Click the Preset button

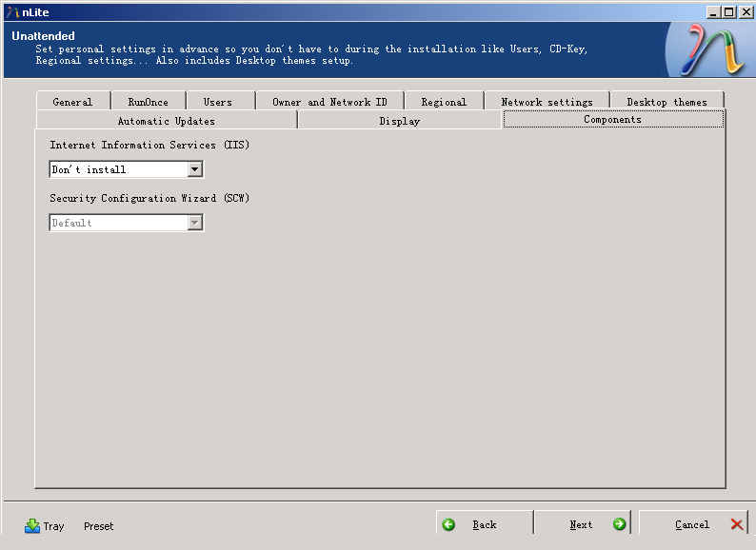(x=98, y=526)
